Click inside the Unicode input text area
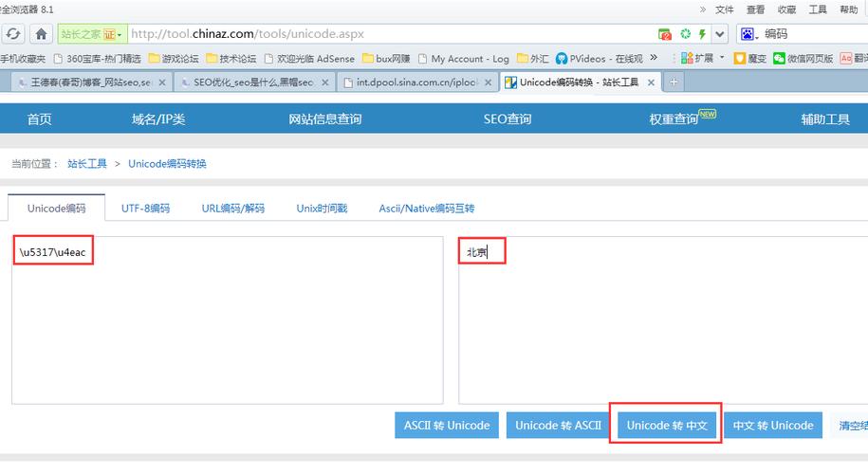The height and width of the screenshot is (474, 868). pyautogui.click(x=228, y=320)
